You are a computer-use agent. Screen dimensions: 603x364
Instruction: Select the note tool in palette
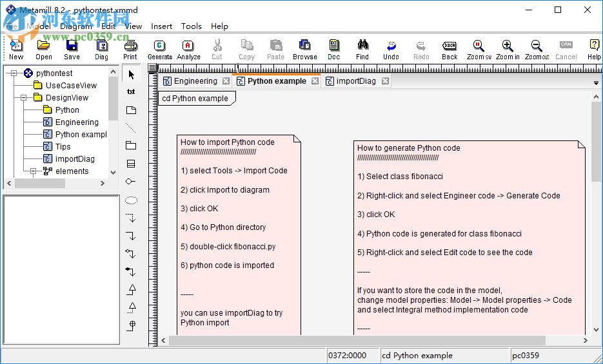(131, 110)
